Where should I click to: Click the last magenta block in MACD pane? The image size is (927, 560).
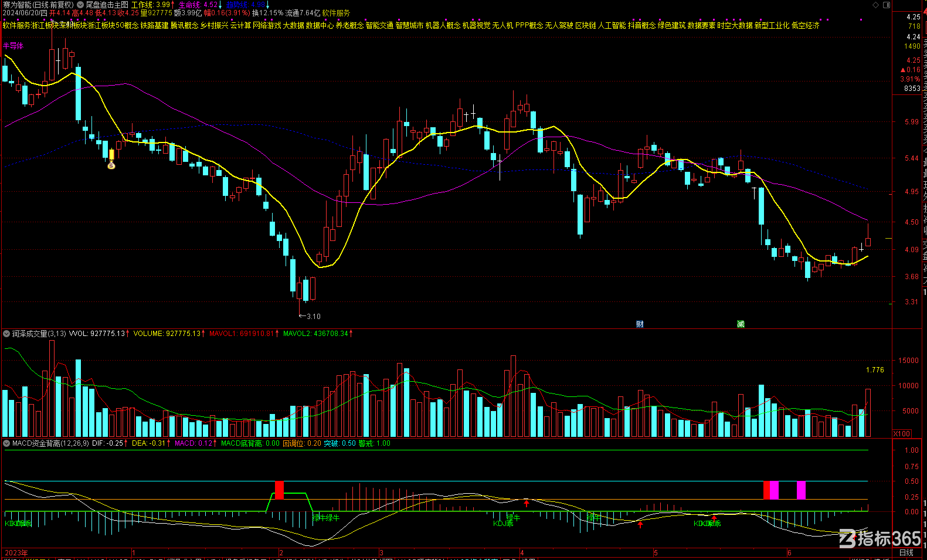tap(801, 490)
